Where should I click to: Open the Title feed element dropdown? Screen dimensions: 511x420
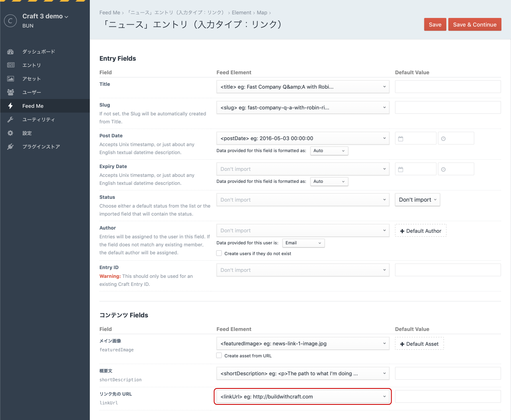(x=303, y=87)
